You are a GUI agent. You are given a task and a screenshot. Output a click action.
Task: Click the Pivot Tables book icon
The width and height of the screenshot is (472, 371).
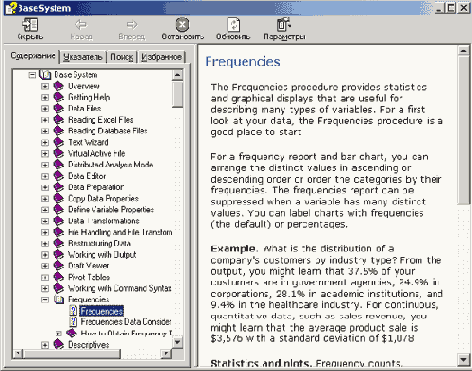pyautogui.click(x=59, y=277)
